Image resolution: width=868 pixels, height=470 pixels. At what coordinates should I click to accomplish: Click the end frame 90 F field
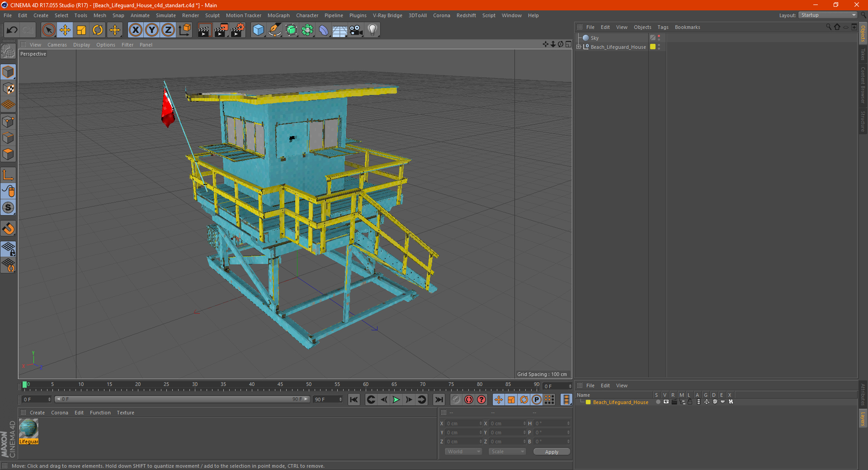[x=328, y=399]
